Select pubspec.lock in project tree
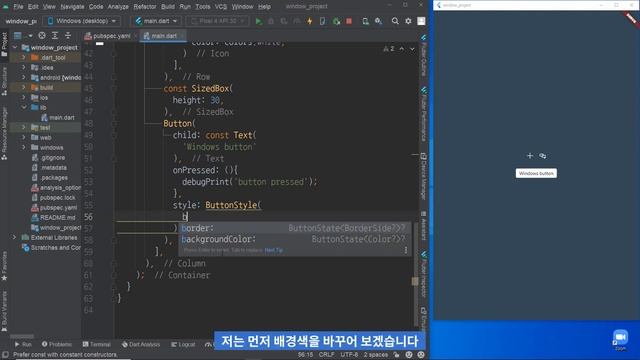 click(53, 198)
